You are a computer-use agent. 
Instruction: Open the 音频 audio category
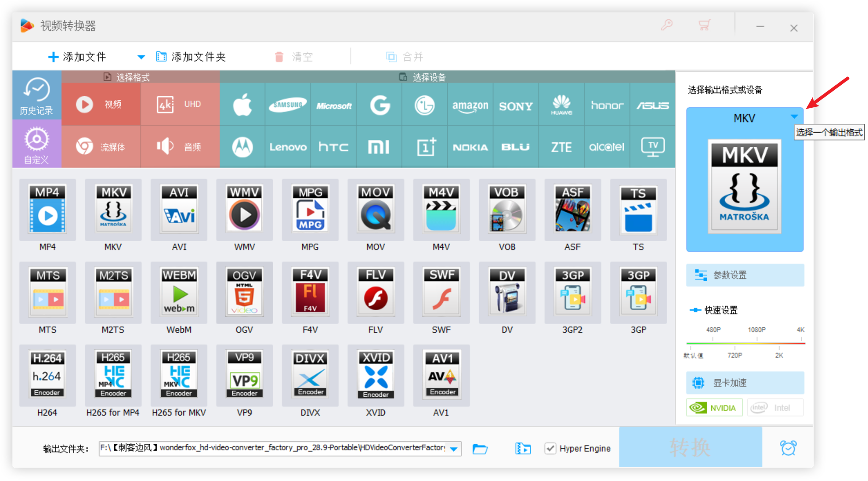coord(180,147)
